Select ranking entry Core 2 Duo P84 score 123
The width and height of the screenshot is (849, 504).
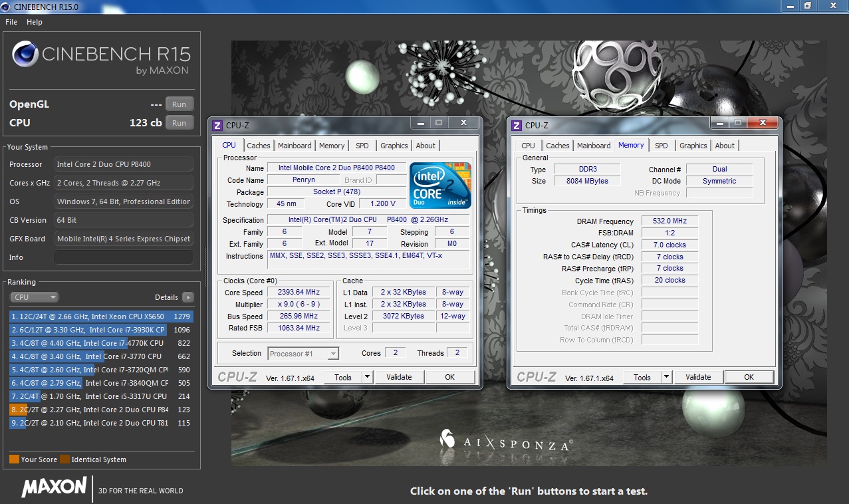102,410
